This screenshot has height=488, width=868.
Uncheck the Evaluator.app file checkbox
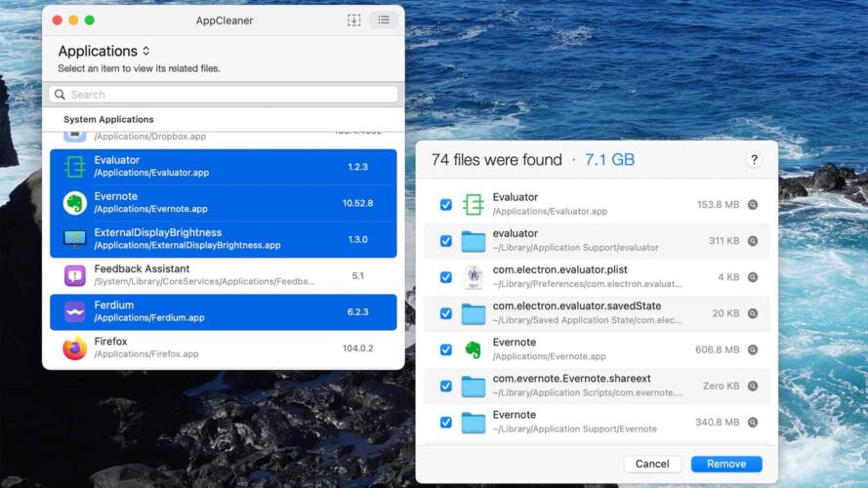(446, 205)
